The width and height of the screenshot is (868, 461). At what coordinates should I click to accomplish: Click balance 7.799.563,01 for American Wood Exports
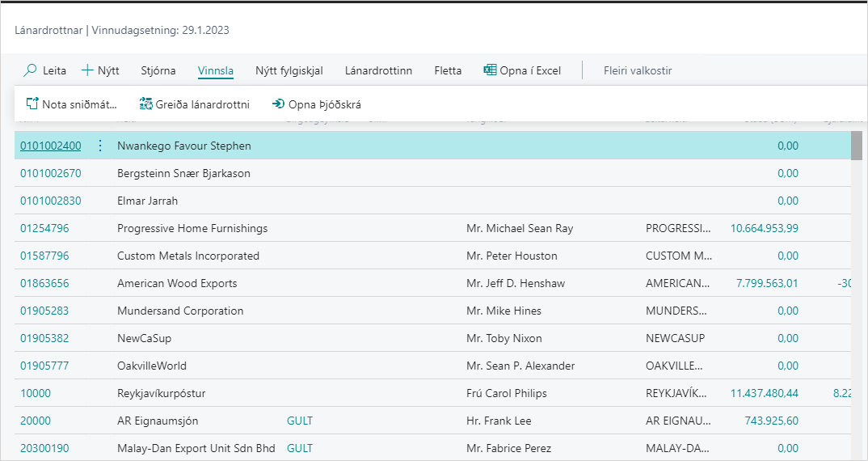(x=767, y=283)
